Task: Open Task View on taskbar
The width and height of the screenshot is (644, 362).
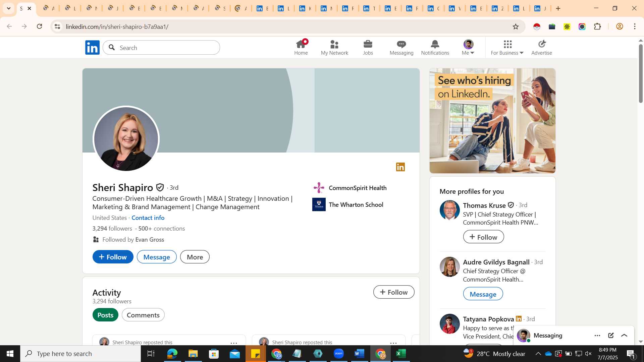Action: (151, 354)
